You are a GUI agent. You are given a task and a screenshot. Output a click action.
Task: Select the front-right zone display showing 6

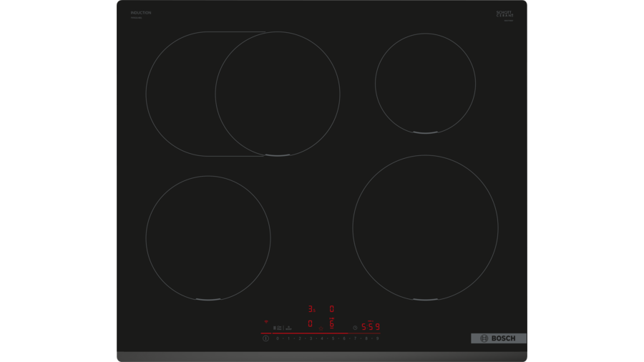click(x=331, y=324)
